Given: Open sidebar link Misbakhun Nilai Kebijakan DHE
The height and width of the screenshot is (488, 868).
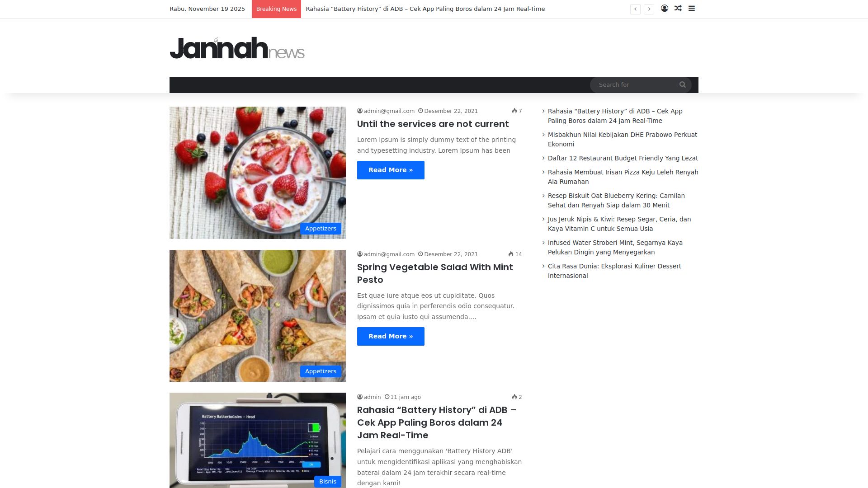Looking at the screenshot, I should [623, 140].
